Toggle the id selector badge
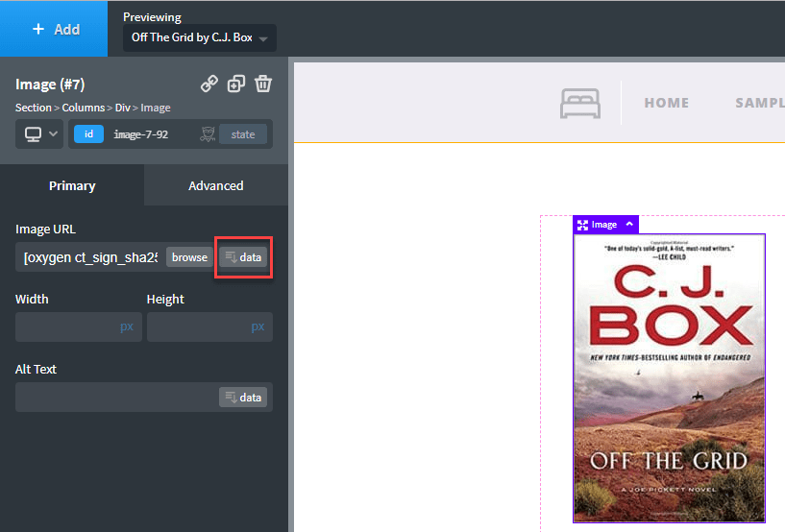Viewport: 785px width, 532px height. point(88,134)
